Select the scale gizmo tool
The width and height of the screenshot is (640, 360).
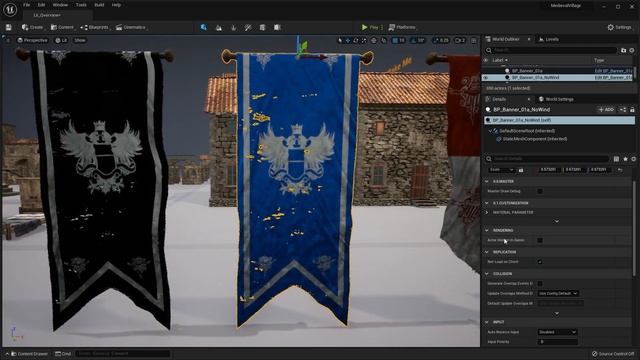(x=364, y=40)
